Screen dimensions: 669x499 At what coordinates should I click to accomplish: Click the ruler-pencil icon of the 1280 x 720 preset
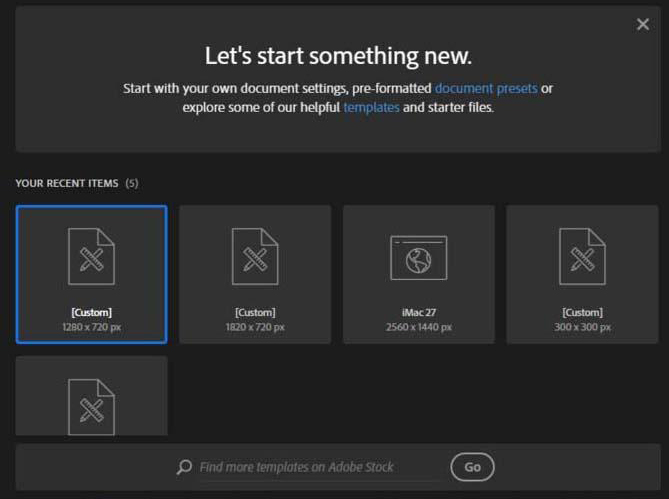(x=92, y=260)
